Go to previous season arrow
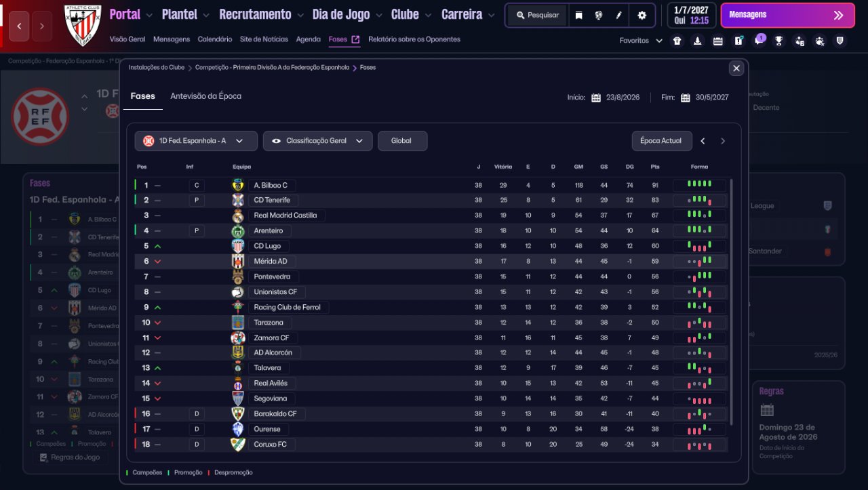 pyautogui.click(x=703, y=141)
